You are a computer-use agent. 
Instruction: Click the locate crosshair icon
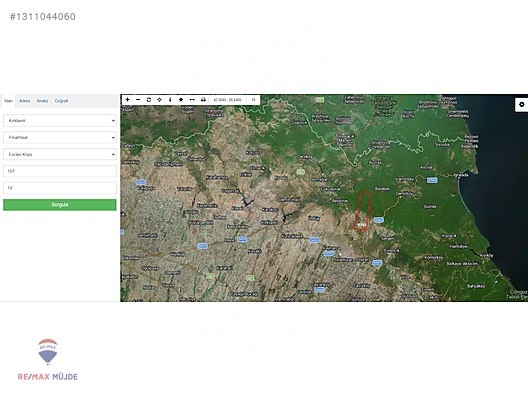[x=160, y=100]
